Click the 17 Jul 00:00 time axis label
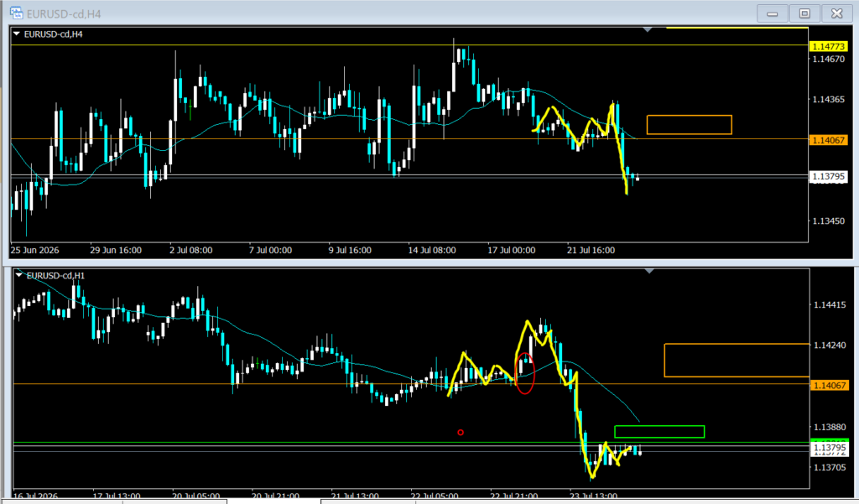 [x=511, y=251]
